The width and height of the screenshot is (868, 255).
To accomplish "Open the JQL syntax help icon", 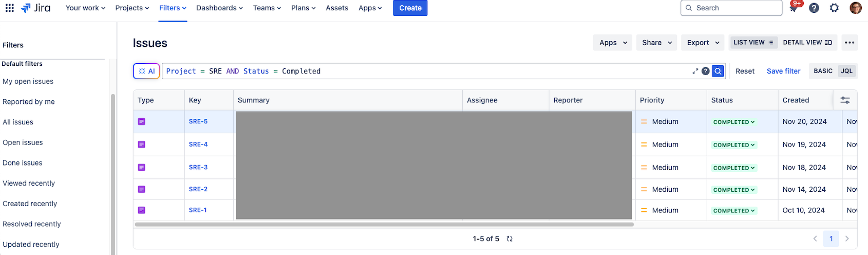I will coord(706,71).
